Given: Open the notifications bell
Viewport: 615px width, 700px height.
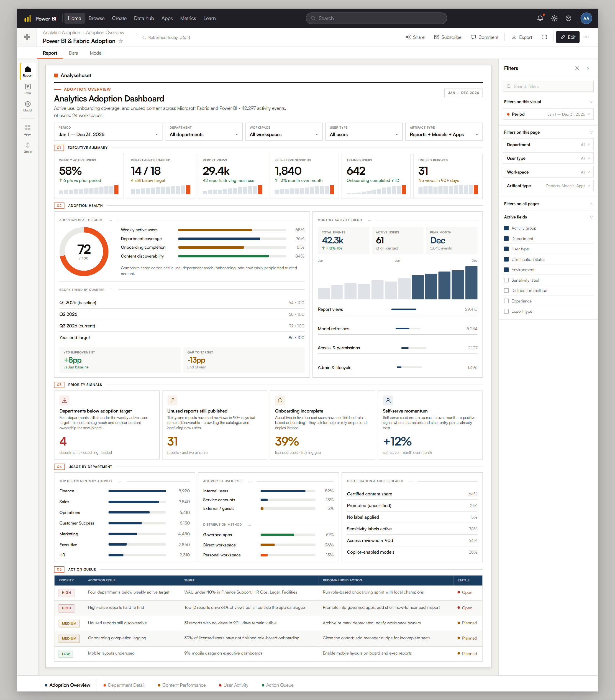Looking at the screenshot, I should (x=540, y=19).
